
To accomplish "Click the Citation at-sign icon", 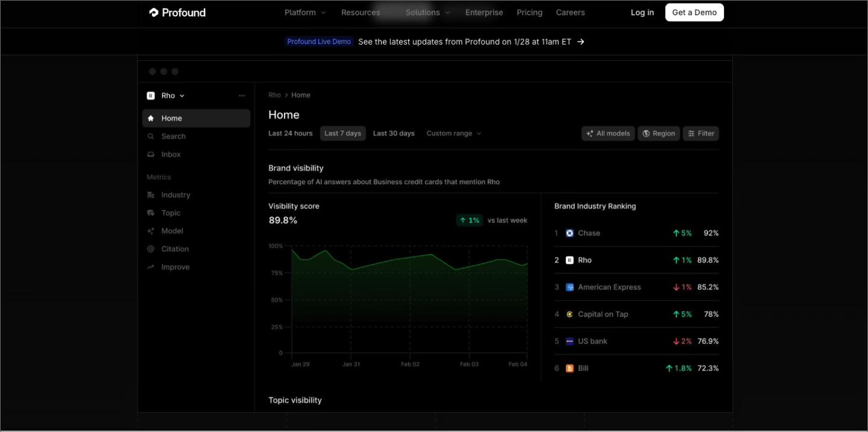I will (151, 249).
